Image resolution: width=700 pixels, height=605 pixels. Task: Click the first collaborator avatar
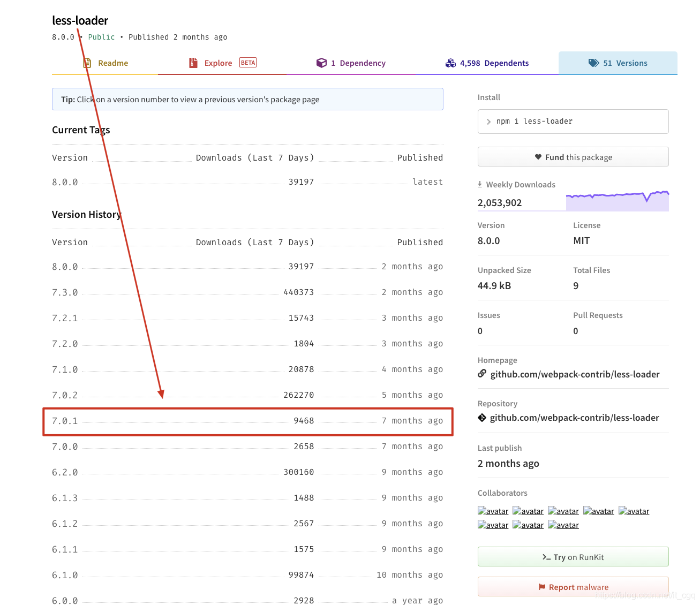coord(493,511)
